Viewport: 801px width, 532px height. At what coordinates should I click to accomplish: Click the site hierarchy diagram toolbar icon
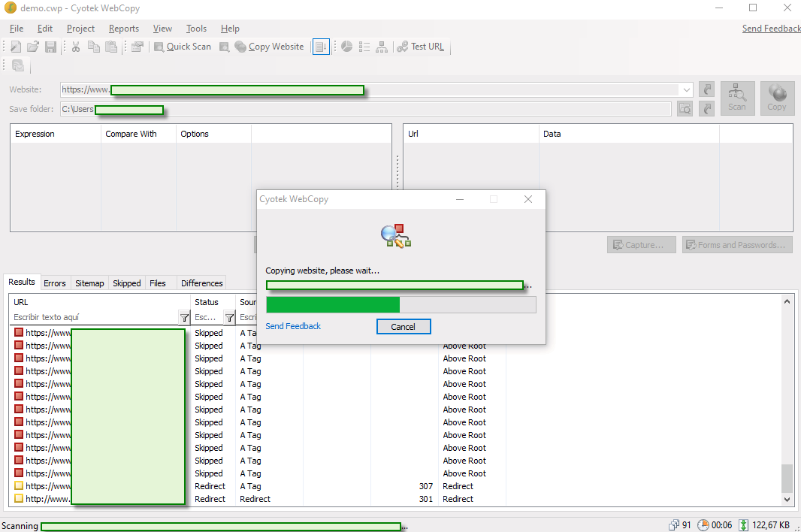tap(382, 47)
